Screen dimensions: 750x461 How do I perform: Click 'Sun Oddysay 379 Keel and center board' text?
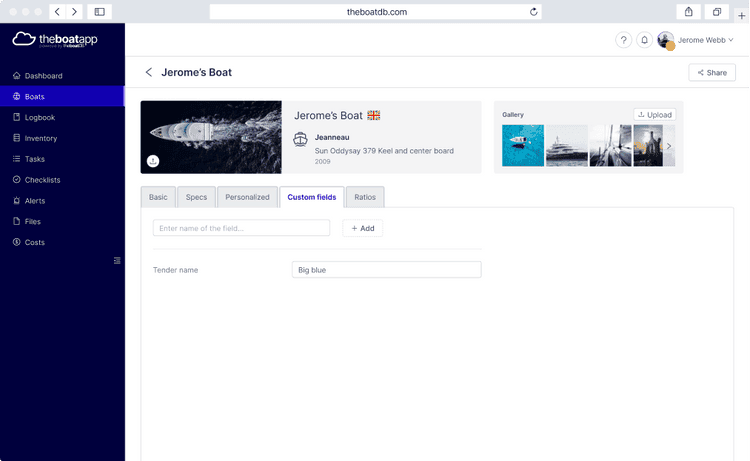pos(384,151)
